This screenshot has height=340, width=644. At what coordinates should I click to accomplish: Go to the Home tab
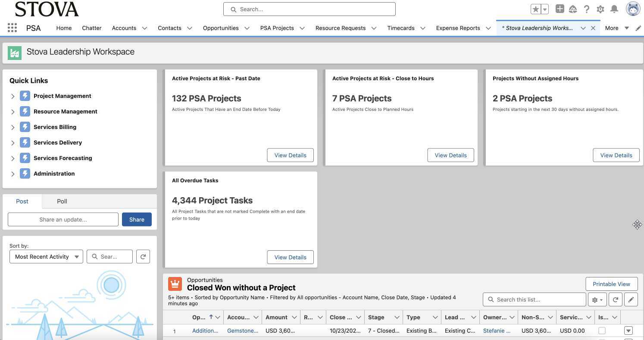pyautogui.click(x=64, y=28)
